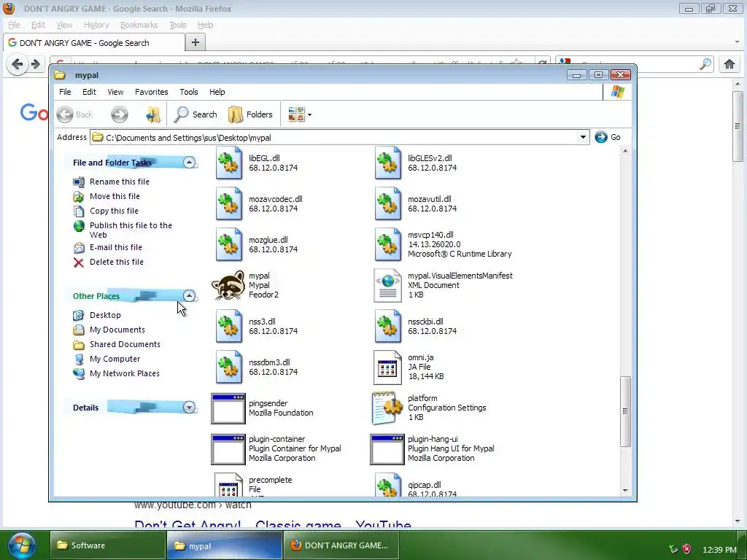Select the msvcp140.dll file icon
Viewport: 747px width, 560px height.
pyautogui.click(x=388, y=245)
